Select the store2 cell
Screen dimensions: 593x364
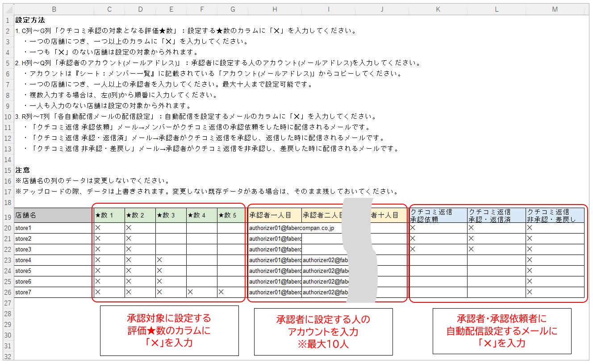coord(54,239)
